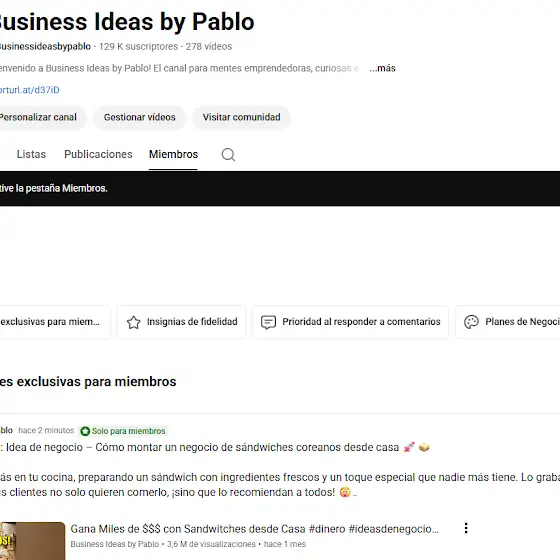This screenshot has height=560, width=560.
Task: Click Gestionar vídeos button
Action: coord(139,118)
